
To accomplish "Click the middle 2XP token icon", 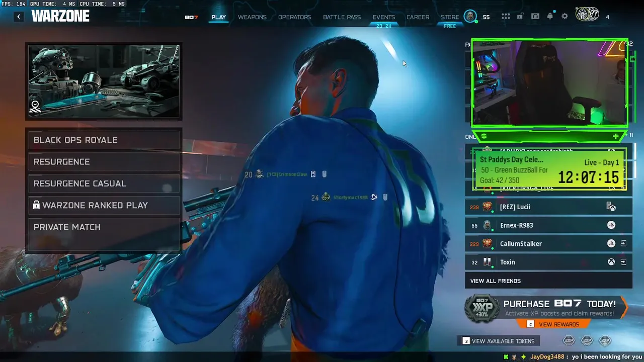I will pos(587,341).
